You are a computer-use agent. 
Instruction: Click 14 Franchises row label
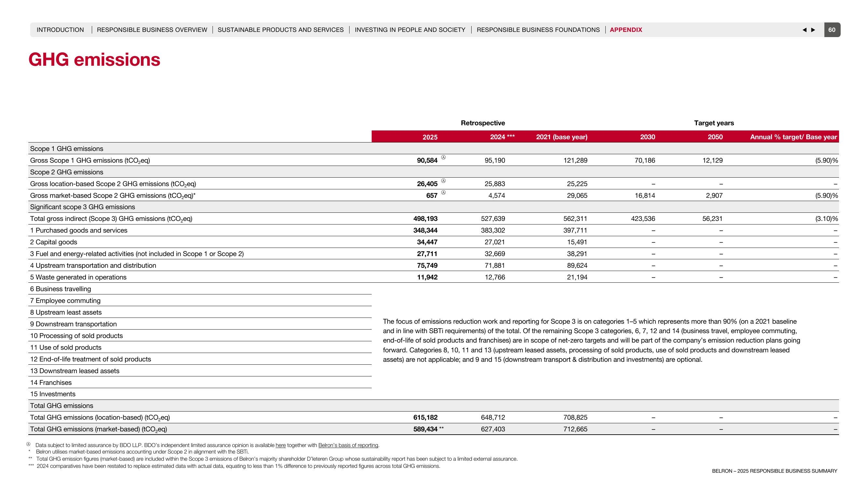pyautogui.click(x=51, y=383)
